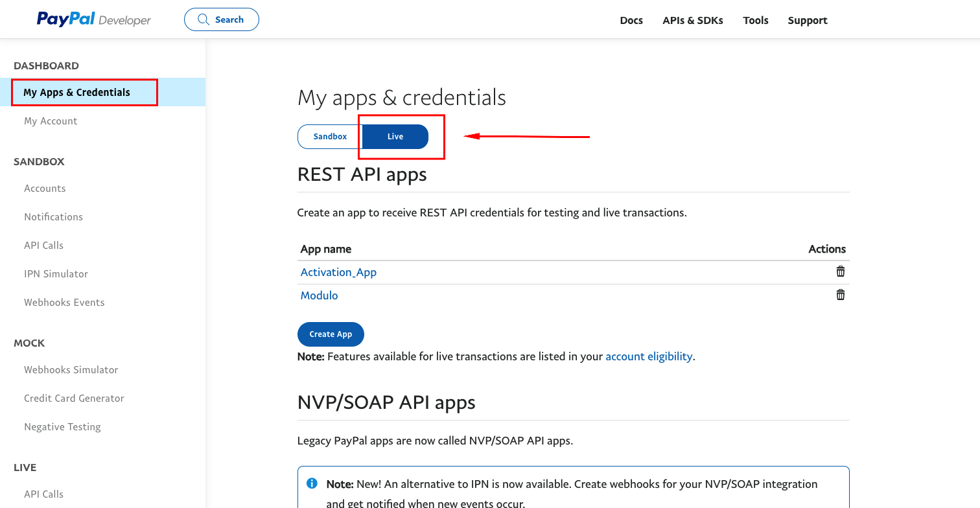Open Negative Testing page
The width and height of the screenshot is (980, 508).
pyautogui.click(x=62, y=426)
